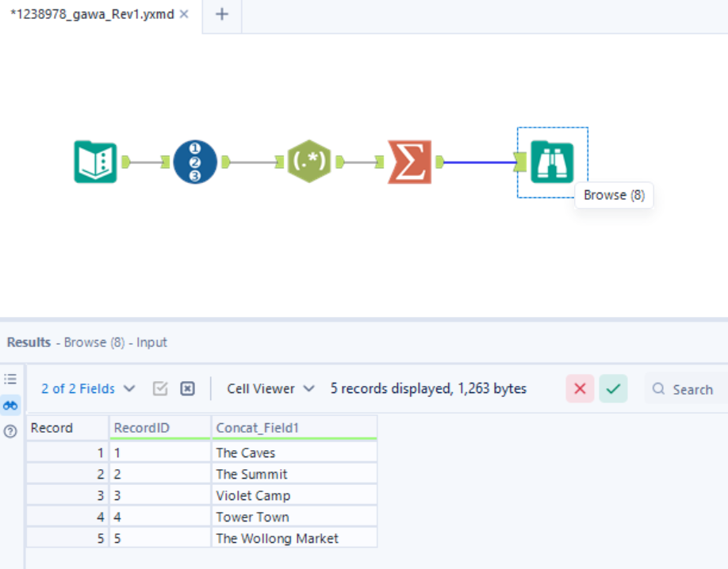Select the Summarize tool
This screenshot has height=569, width=728.
click(409, 162)
